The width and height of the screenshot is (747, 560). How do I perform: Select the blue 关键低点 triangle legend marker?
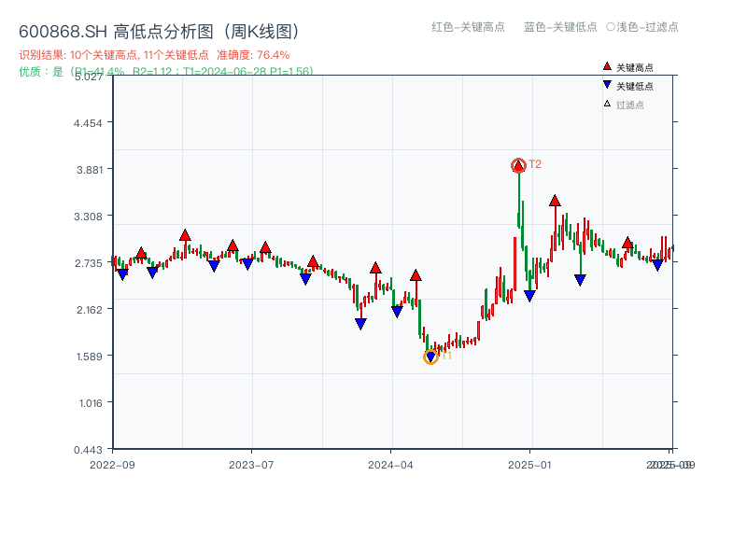607,85
